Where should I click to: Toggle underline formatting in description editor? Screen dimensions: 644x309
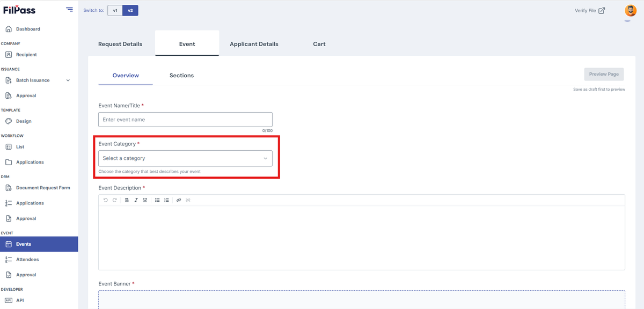(x=145, y=200)
